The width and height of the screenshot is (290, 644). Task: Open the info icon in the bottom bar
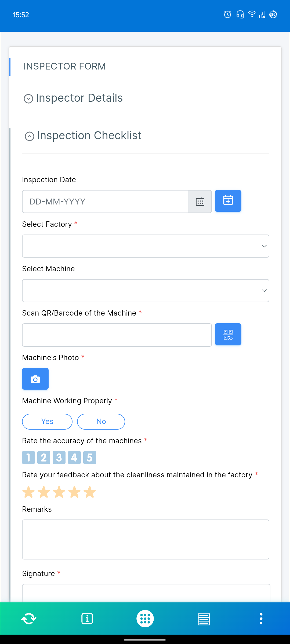[x=87, y=618]
